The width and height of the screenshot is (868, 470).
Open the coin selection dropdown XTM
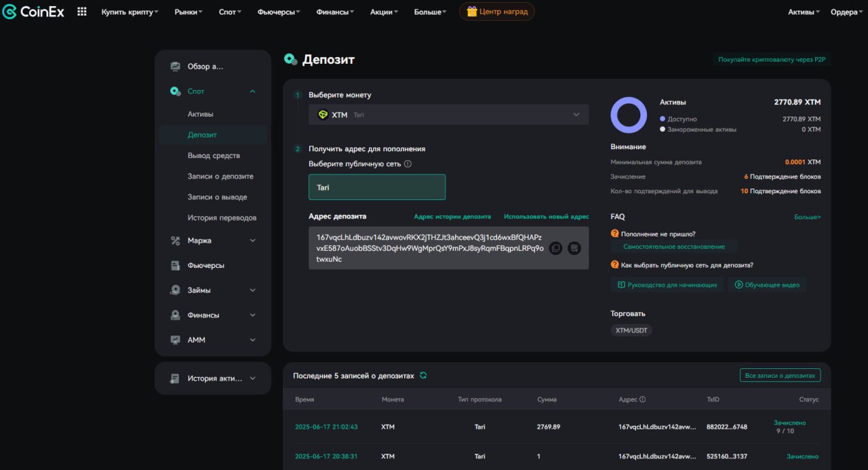(x=448, y=115)
